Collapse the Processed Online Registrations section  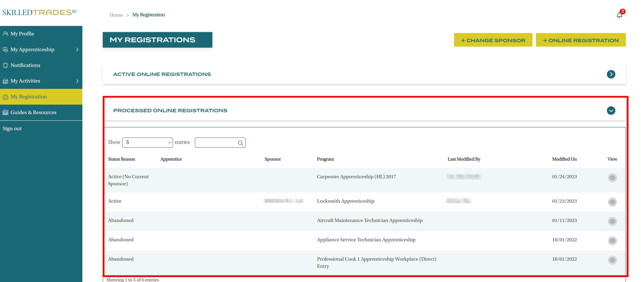pos(611,110)
